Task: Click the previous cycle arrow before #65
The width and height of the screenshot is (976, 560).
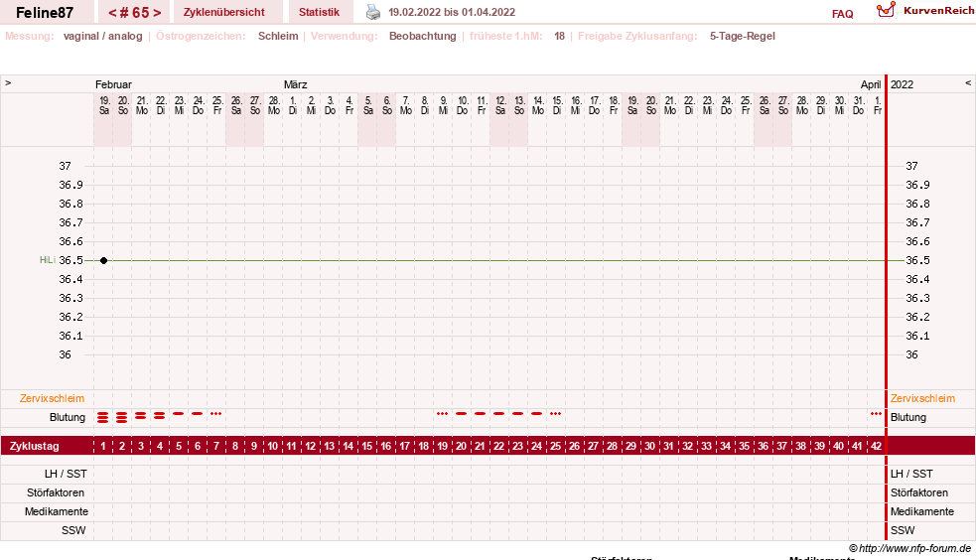Action: (x=112, y=13)
